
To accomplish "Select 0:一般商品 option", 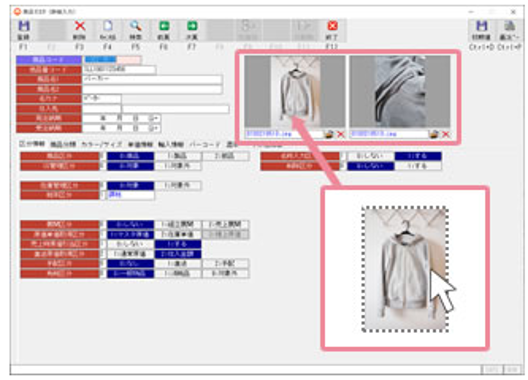I will (131, 273).
